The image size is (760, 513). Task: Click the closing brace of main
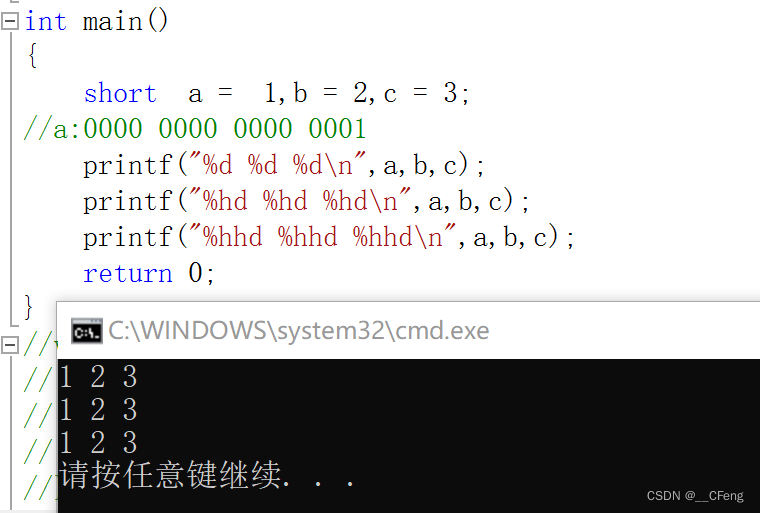click(29, 306)
